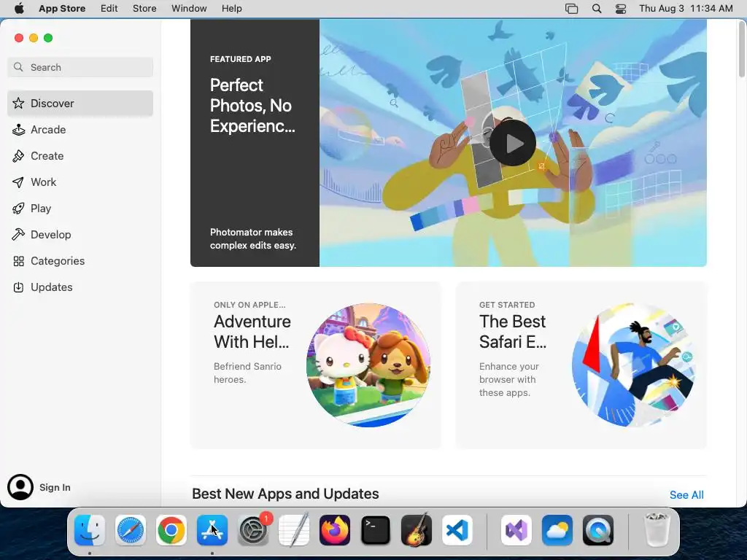Click the account avatar icon beside Sign In
The image size is (747, 560).
(20, 487)
